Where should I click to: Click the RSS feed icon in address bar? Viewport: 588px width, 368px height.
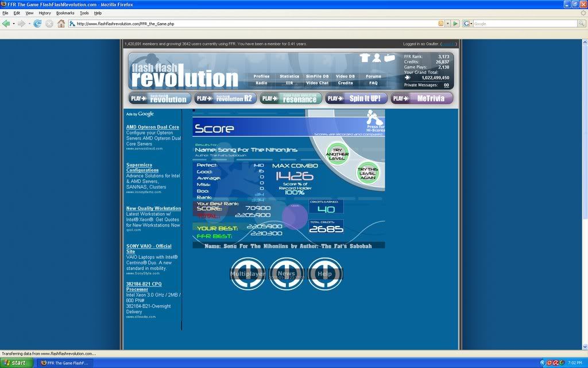pos(440,24)
